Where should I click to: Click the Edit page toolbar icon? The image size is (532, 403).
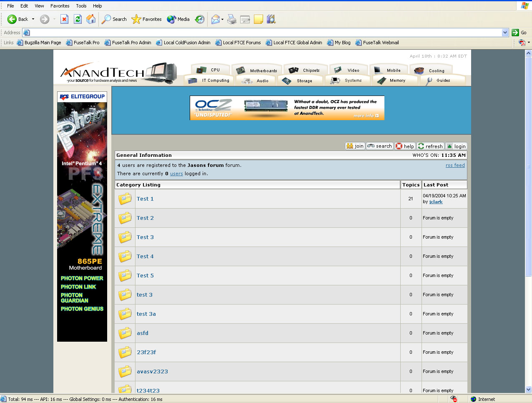click(245, 19)
